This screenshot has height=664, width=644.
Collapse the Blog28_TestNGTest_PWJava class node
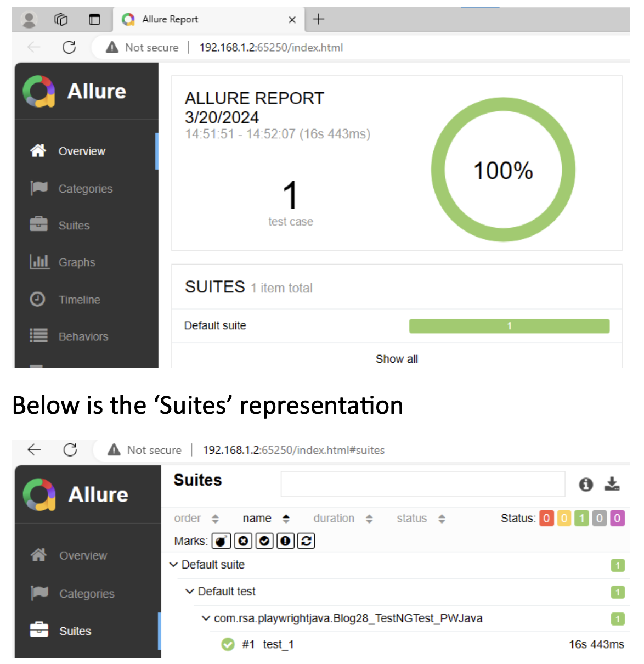pyautogui.click(x=206, y=618)
